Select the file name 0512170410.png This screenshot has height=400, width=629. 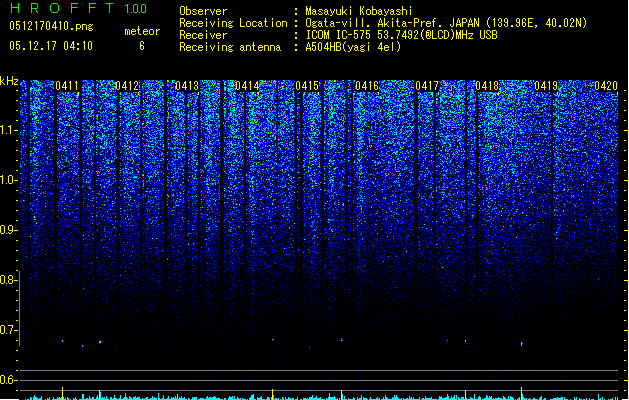(51, 26)
